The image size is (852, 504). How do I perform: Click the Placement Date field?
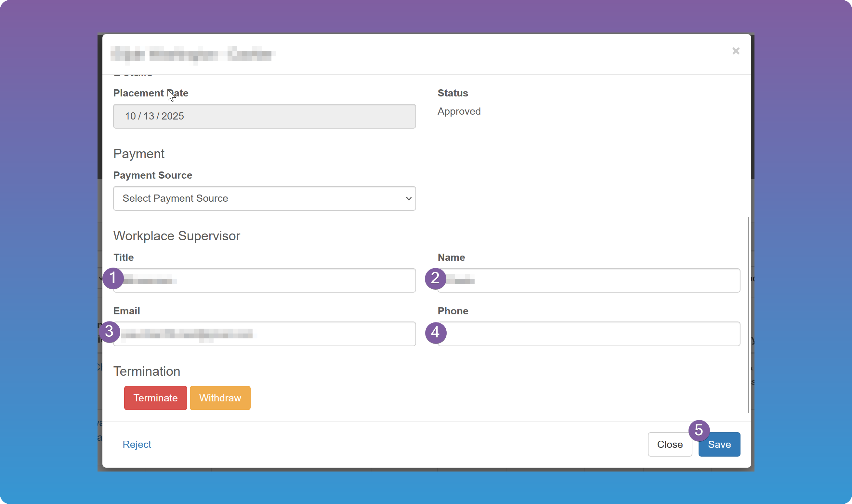pos(264,116)
